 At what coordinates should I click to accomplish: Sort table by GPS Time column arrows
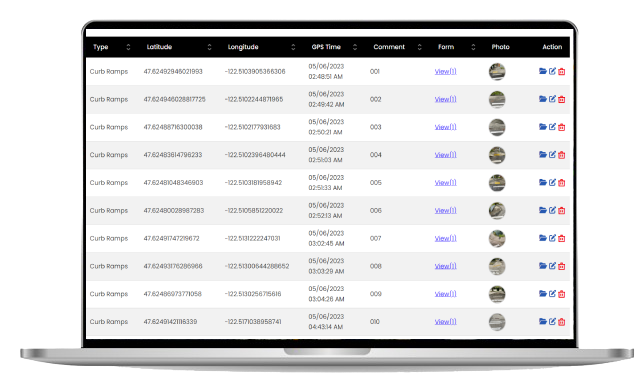[x=355, y=47]
